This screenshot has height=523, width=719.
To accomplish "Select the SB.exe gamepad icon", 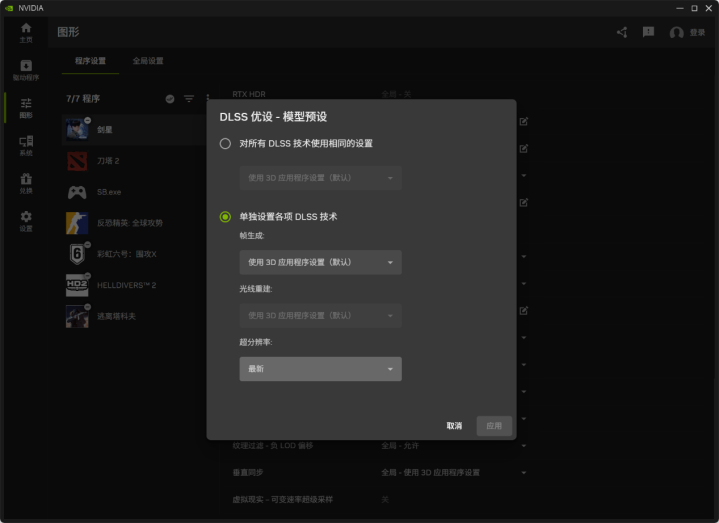I will pos(77,192).
